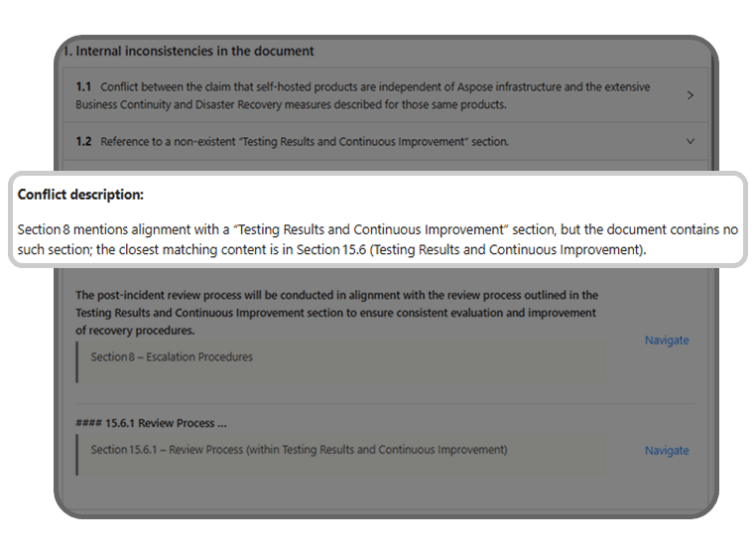Screen dimensions: 756x557
Task: Click the "Conflict description:" label
Action: [80, 195]
